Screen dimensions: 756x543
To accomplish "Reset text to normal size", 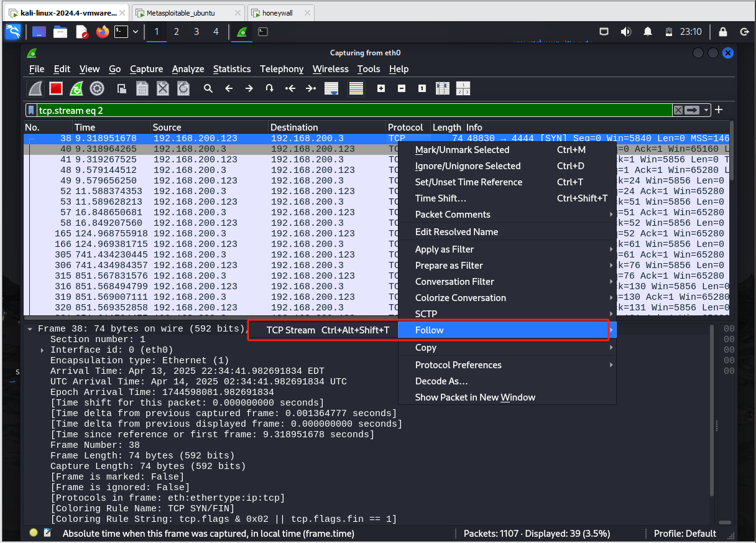I will [x=422, y=88].
